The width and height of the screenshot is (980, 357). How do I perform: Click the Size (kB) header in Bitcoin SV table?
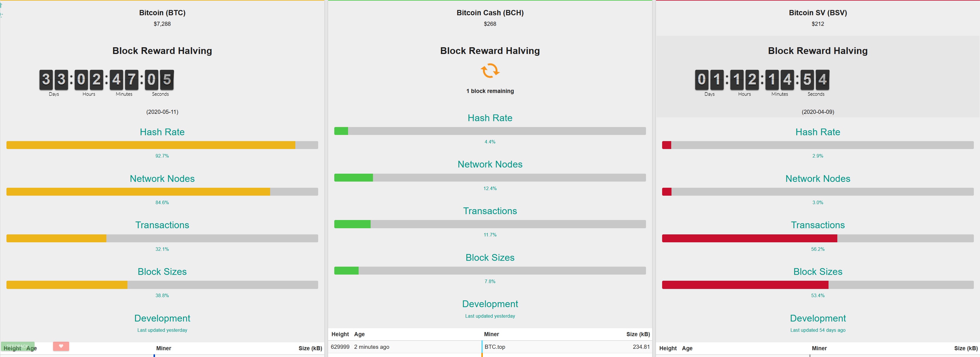click(x=966, y=348)
